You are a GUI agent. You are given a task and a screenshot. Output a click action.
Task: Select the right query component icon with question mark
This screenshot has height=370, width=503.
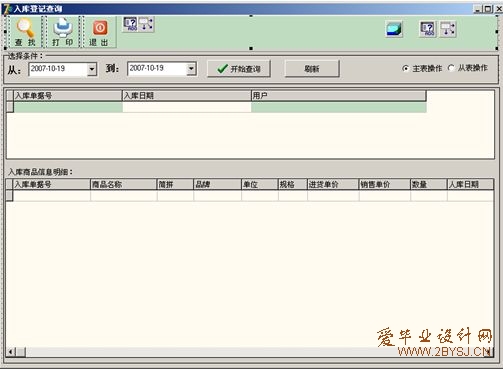[x=427, y=29]
